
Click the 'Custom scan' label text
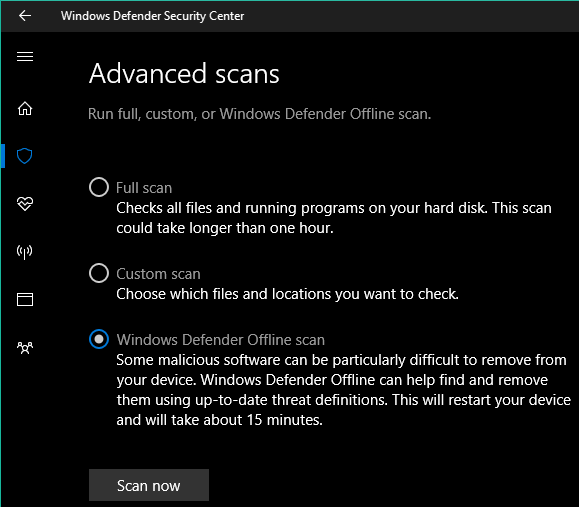pos(158,274)
